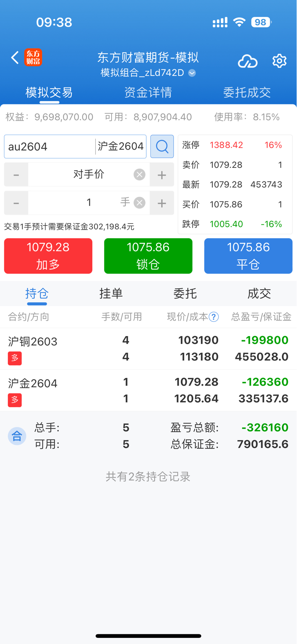Select the 委托 tab
This screenshot has width=297, height=644.
[185, 294]
